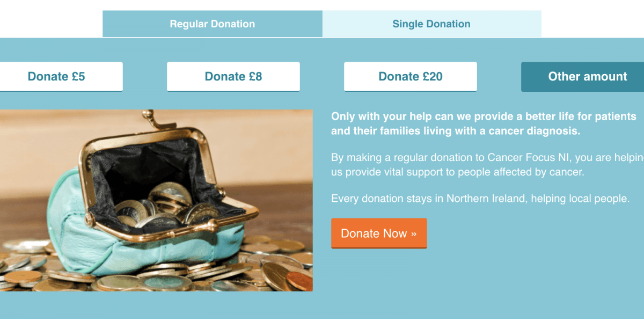Click the 'Every donation stays in Northern Ireland' sentence
This screenshot has width=644, height=322.
[480, 199]
